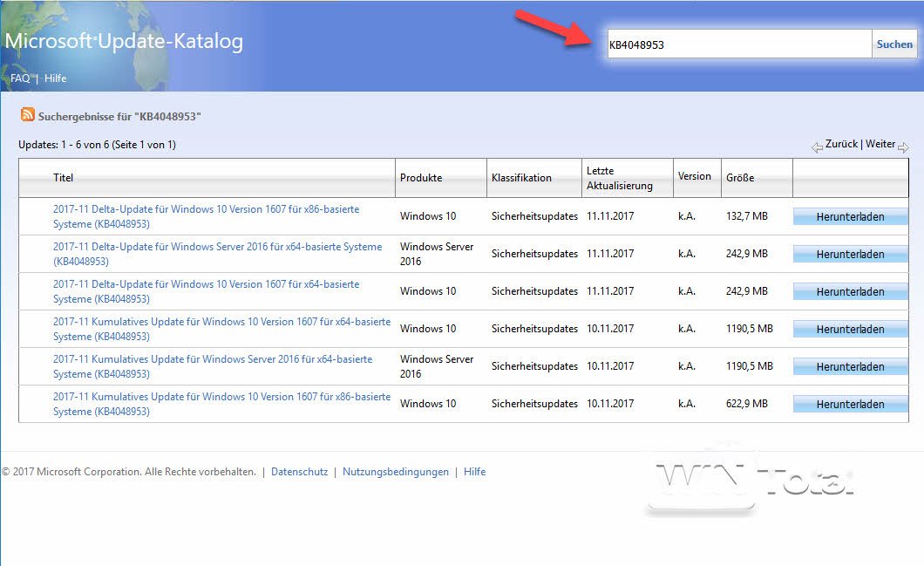Click the Suchen button
Image resolution: width=924 pixels, height=566 pixels.
click(x=894, y=44)
